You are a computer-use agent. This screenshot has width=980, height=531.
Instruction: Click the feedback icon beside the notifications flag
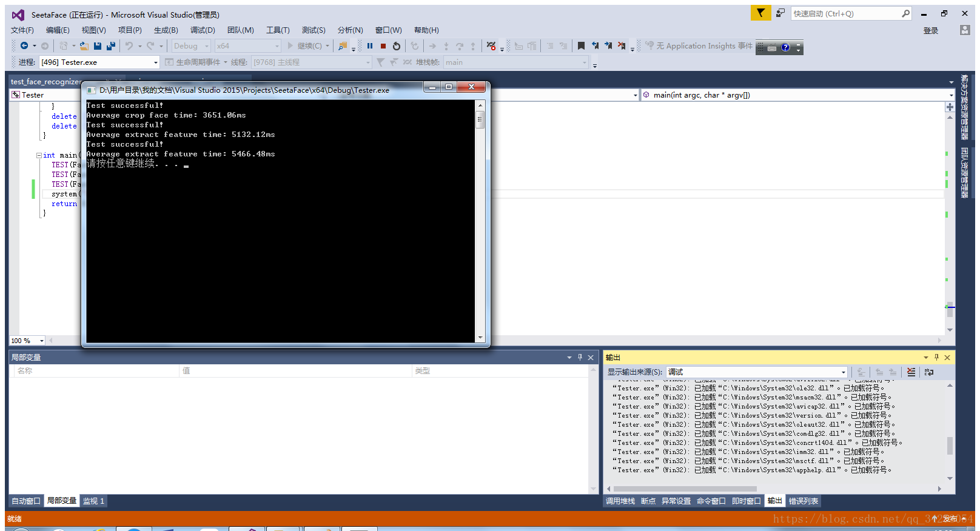pos(780,13)
